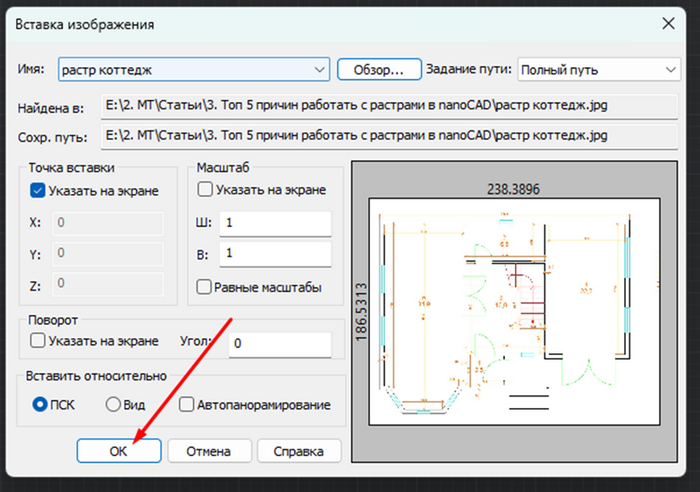Enable the Равные масштабы checkbox
Viewport: 700px width, 492px height.
[x=205, y=287]
